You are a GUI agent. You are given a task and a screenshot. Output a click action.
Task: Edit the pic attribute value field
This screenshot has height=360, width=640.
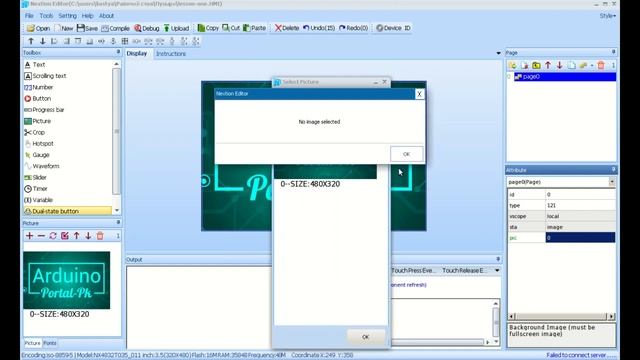point(580,238)
